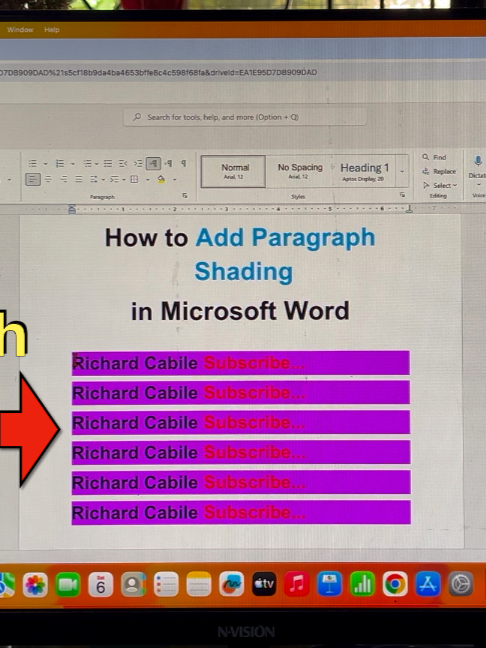
Task: Apply the Heading 1 style
Action: coord(364,171)
